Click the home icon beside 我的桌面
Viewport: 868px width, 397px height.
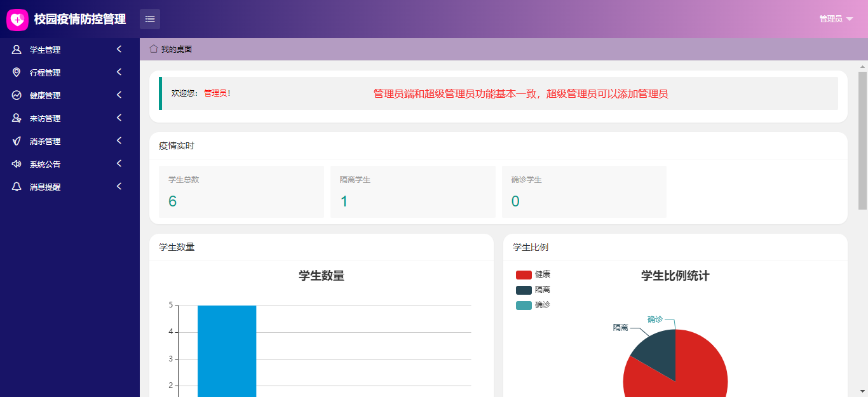point(154,49)
